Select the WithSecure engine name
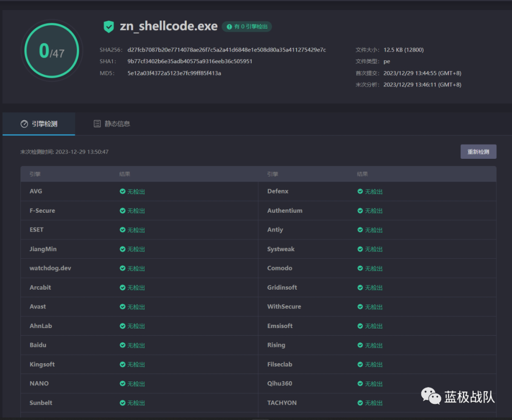 284,307
